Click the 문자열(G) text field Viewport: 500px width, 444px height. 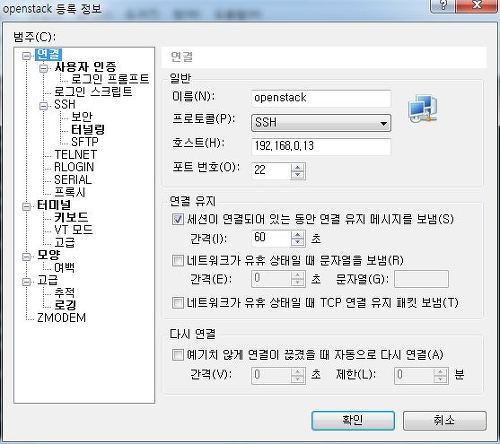pyautogui.click(x=421, y=279)
